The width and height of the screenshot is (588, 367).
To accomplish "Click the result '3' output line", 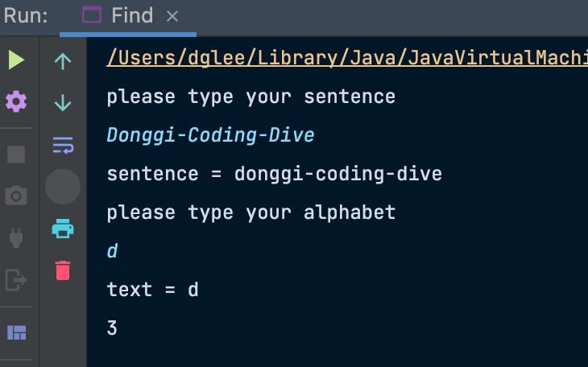I will [112, 328].
